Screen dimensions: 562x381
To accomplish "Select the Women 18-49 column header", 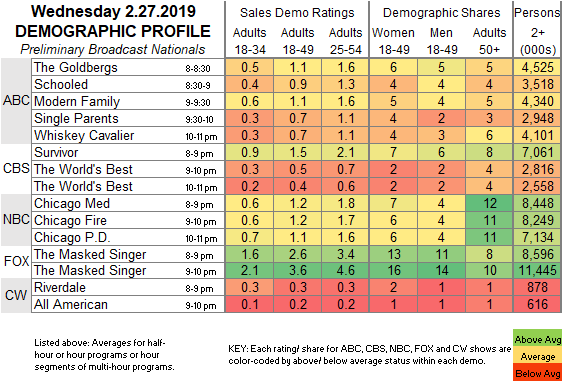I will [393, 41].
